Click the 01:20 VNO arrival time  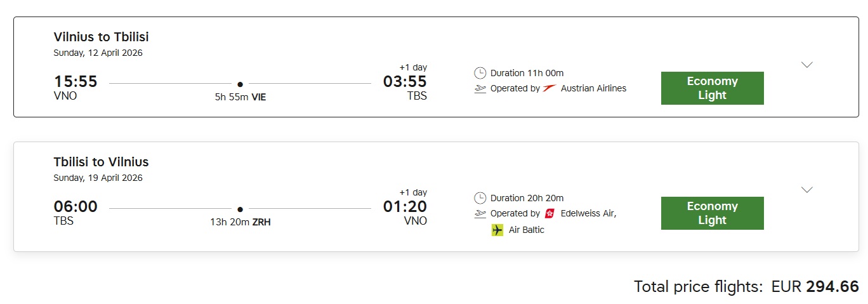(x=405, y=207)
